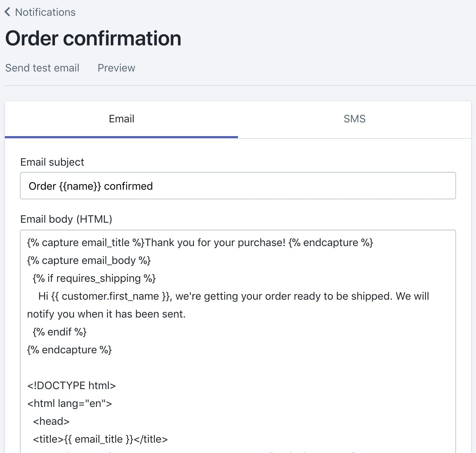Click the opening head tag line
The image size is (476, 453).
[51, 421]
